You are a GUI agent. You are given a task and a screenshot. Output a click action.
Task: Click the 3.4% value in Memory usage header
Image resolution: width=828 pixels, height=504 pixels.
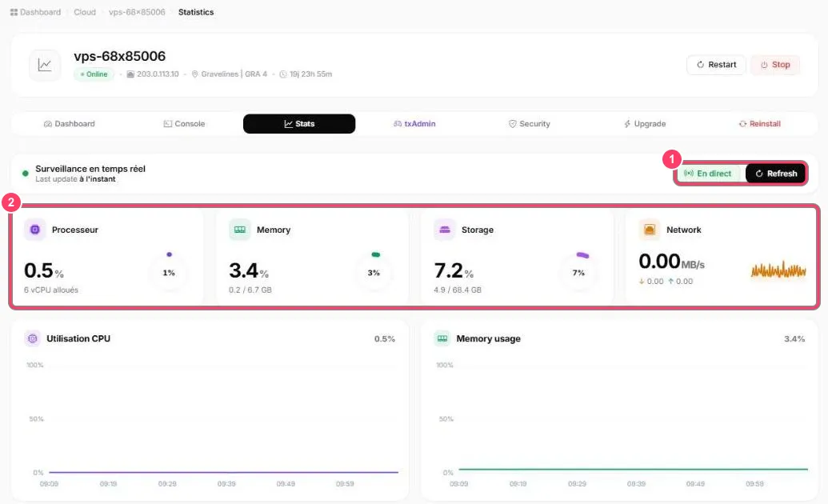[x=794, y=338]
